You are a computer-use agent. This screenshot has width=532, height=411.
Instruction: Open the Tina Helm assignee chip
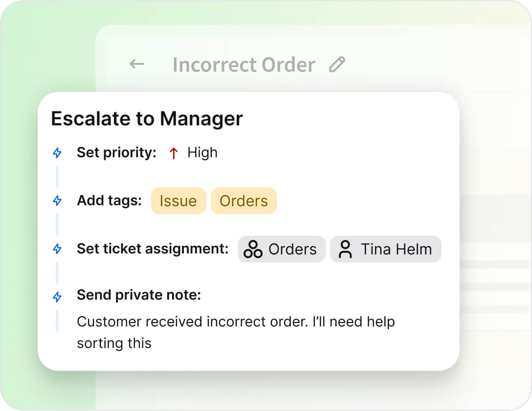pyautogui.click(x=385, y=249)
